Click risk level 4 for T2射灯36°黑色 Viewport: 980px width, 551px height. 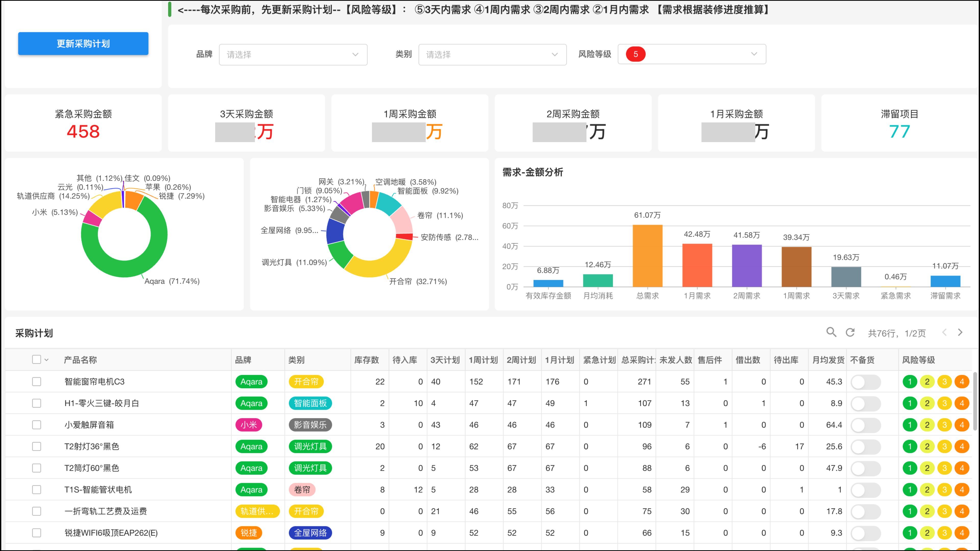(962, 447)
